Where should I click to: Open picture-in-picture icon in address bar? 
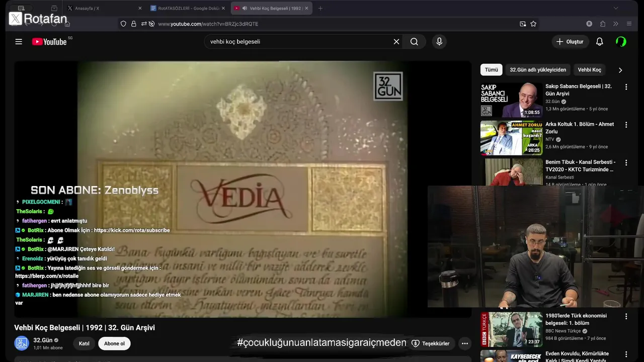[523, 24]
